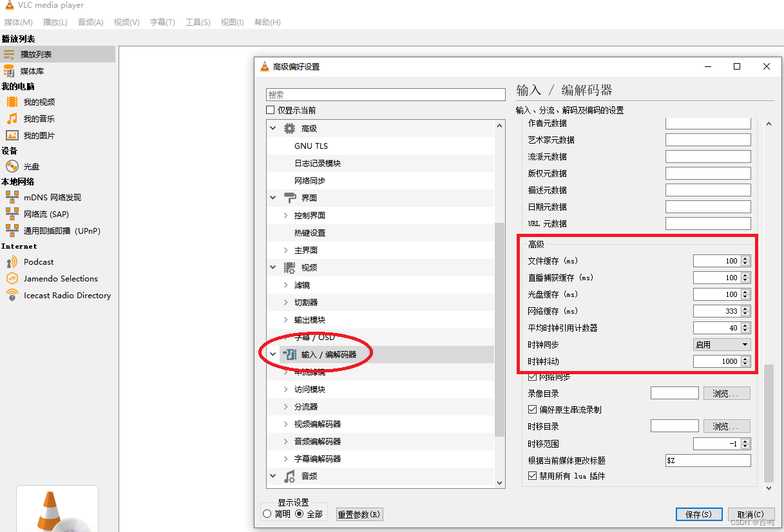Expand the 滤镜 tree node

coord(286,285)
